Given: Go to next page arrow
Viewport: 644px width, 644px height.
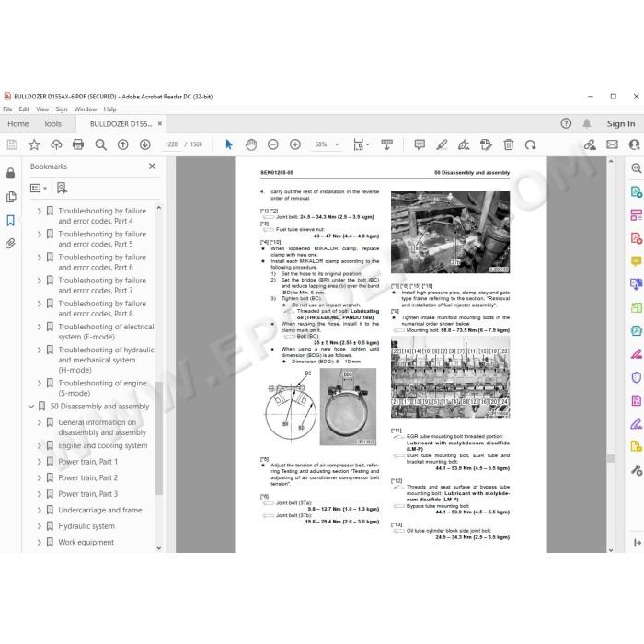Looking at the screenshot, I should [x=145, y=144].
